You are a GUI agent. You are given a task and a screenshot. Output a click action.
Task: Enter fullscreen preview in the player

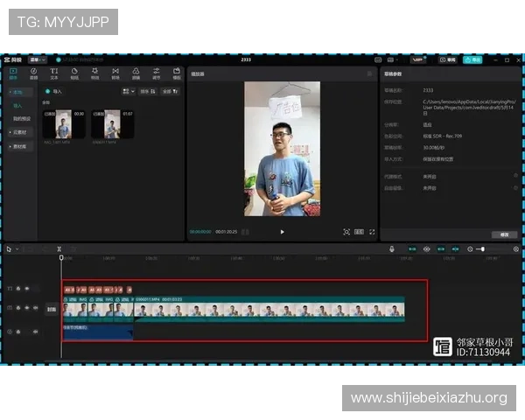pyautogui.click(x=372, y=232)
